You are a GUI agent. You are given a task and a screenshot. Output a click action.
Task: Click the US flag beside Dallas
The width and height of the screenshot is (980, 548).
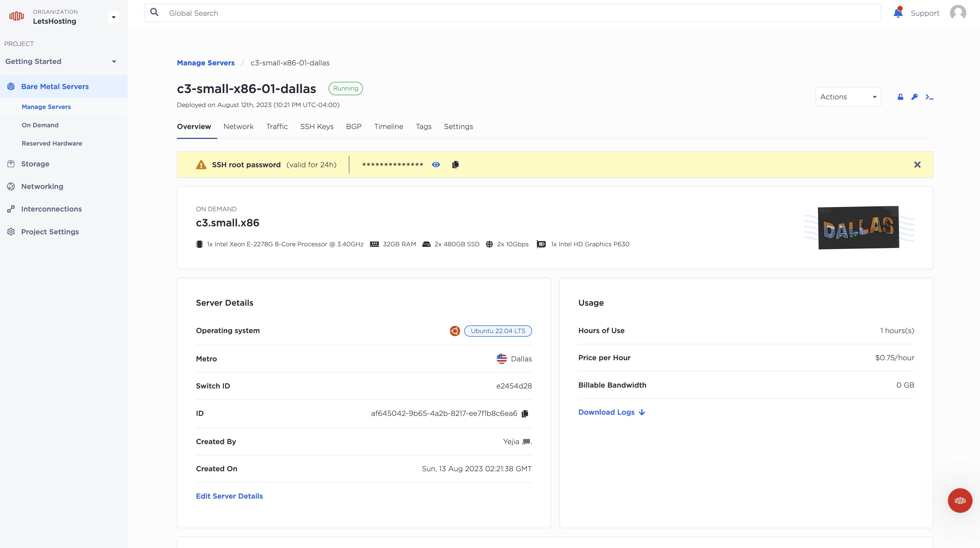502,358
